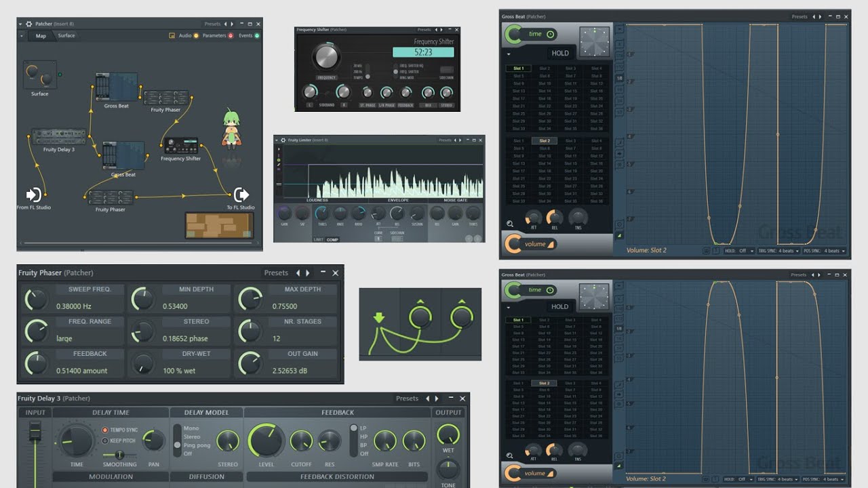The height and width of the screenshot is (488, 868).
Task: Click the 'From FL Studio' input node
Action: click(33, 195)
